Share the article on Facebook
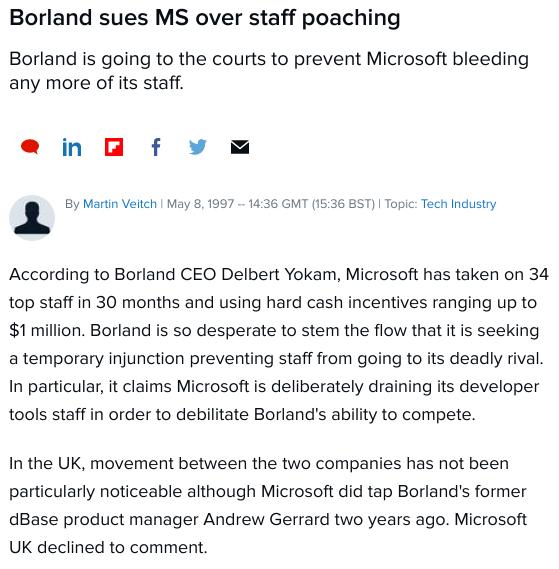This screenshot has height=569, width=559. pyautogui.click(x=156, y=147)
